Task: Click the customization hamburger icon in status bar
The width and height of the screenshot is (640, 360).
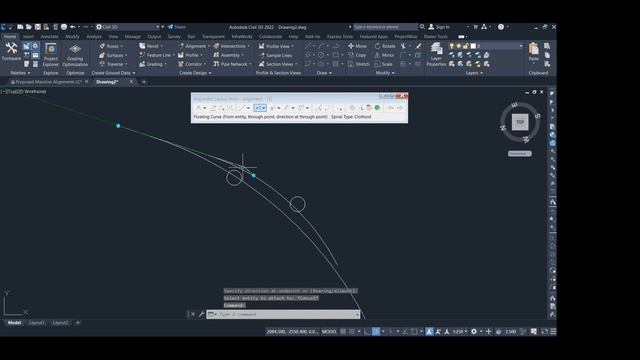Action: click(x=553, y=331)
